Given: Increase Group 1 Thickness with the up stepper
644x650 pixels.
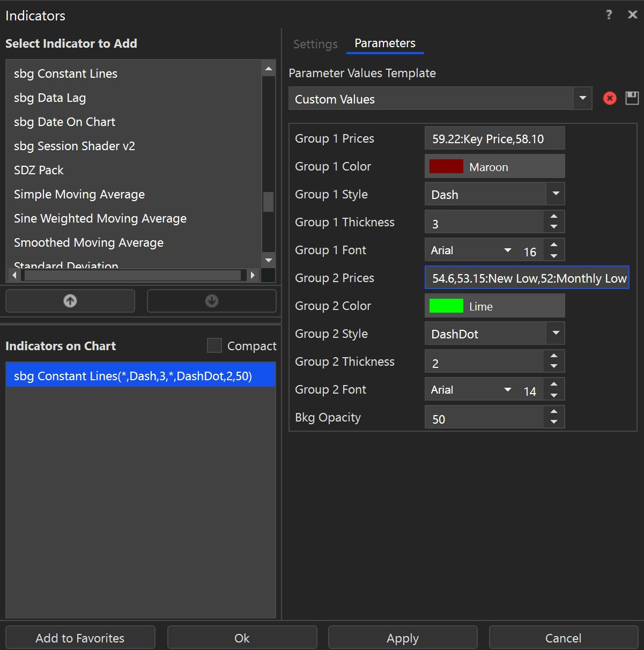Looking at the screenshot, I should point(554,217).
